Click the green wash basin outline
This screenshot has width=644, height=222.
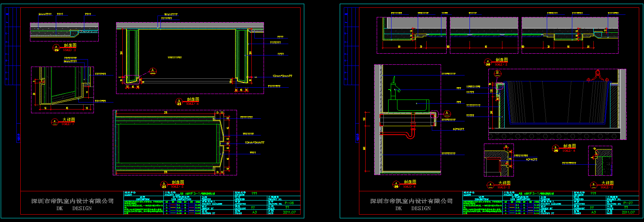(412, 105)
